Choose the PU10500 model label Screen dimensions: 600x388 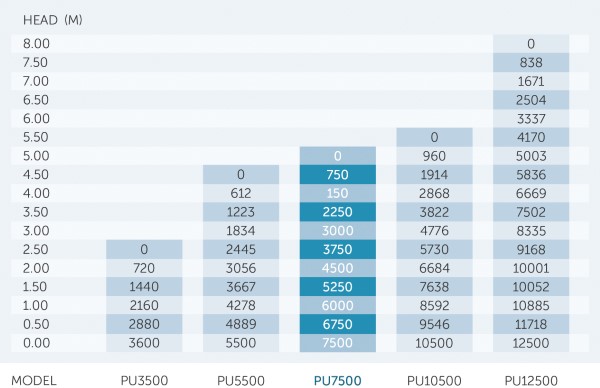434,381
